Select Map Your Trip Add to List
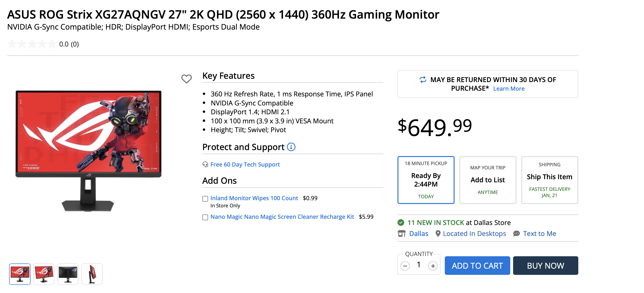 (488, 180)
